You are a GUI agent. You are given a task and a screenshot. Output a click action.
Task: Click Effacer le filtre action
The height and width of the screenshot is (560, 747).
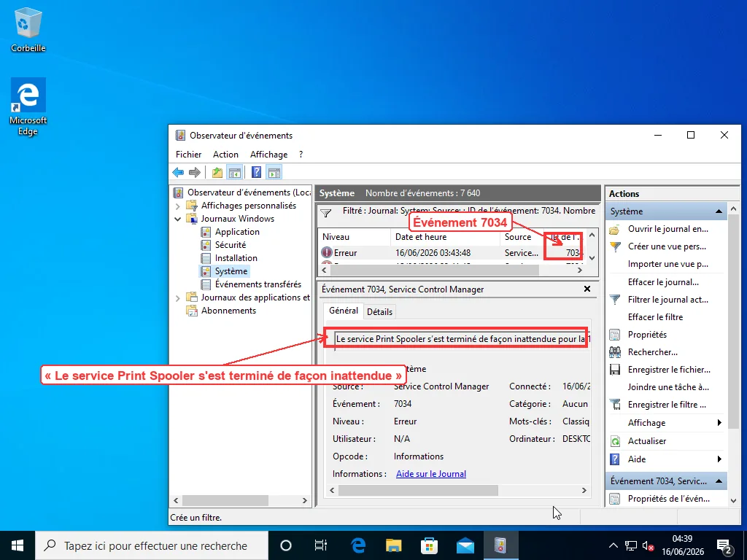coord(655,317)
